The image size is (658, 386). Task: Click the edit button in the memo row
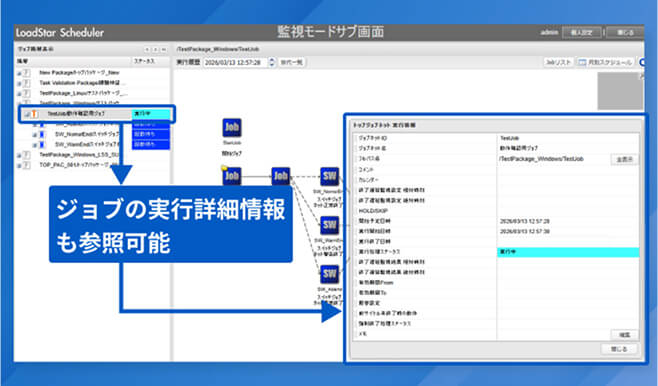(x=624, y=334)
